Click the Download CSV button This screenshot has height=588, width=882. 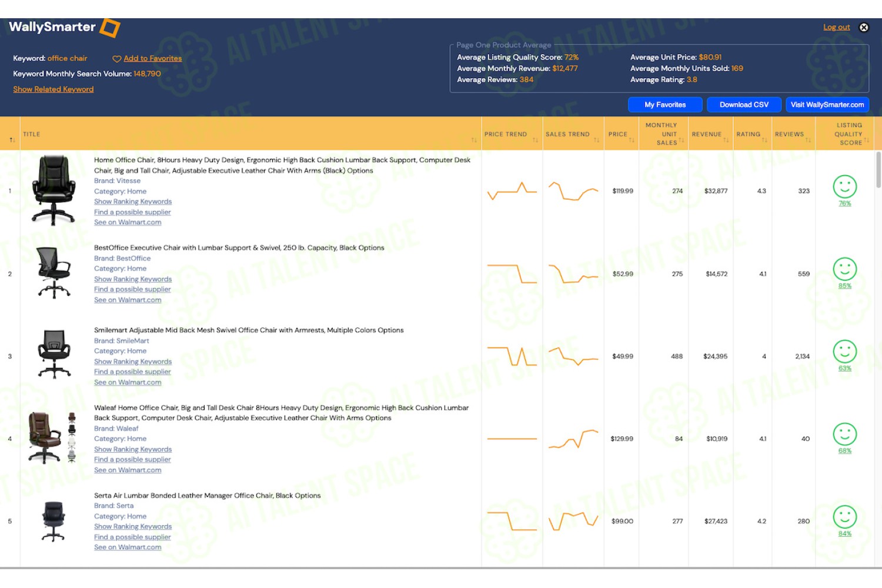pos(744,105)
